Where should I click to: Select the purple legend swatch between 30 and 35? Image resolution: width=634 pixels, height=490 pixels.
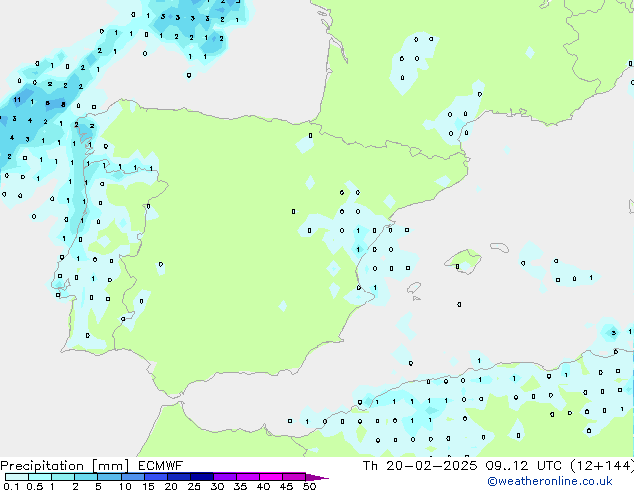click(225, 477)
